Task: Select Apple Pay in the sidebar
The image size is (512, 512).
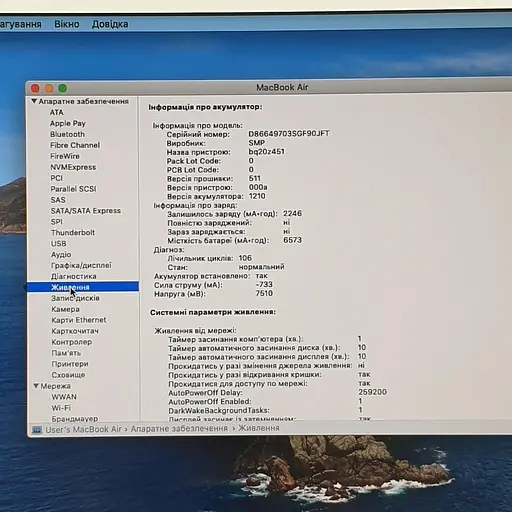Action: (x=68, y=123)
